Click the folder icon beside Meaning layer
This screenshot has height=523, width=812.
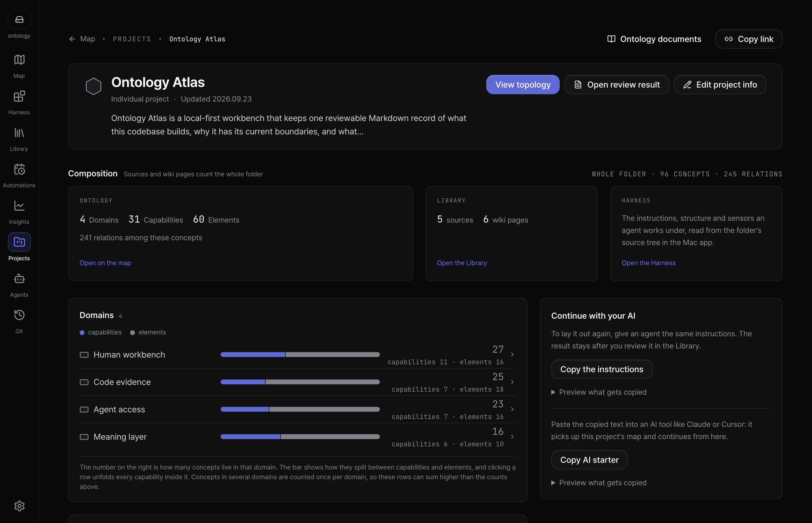tap(84, 437)
